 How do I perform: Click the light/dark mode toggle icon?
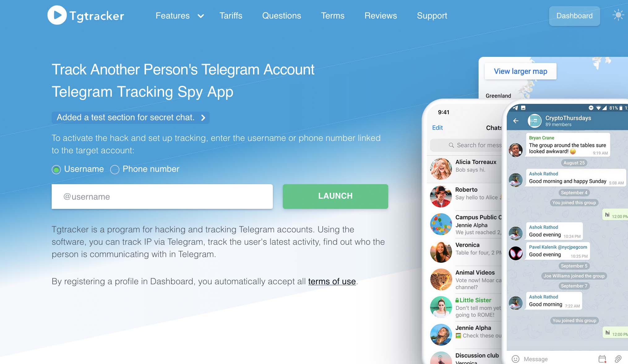pyautogui.click(x=617, y=15)
